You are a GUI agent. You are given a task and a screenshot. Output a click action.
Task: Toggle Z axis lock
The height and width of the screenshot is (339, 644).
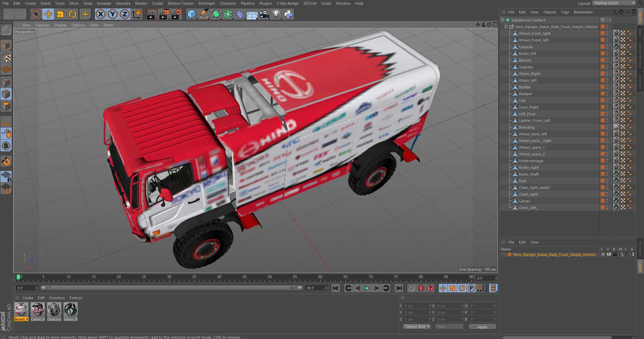[125, 14]
